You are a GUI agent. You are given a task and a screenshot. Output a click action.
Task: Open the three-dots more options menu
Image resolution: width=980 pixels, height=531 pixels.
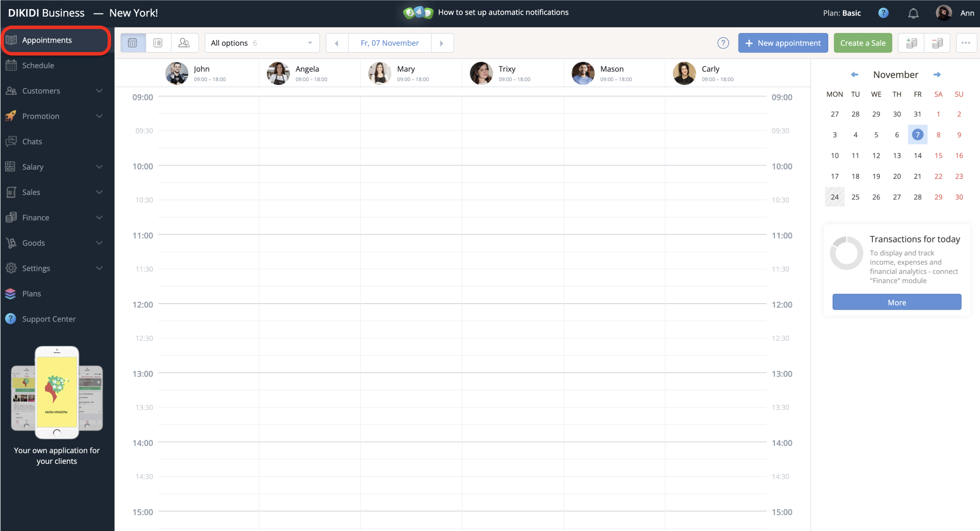(966, 43)
